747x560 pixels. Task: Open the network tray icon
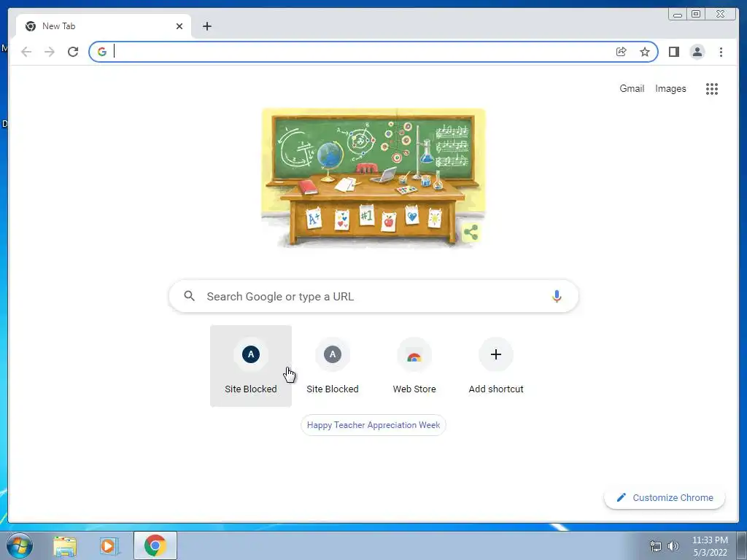pyautogui.click(x=656, y=546)
